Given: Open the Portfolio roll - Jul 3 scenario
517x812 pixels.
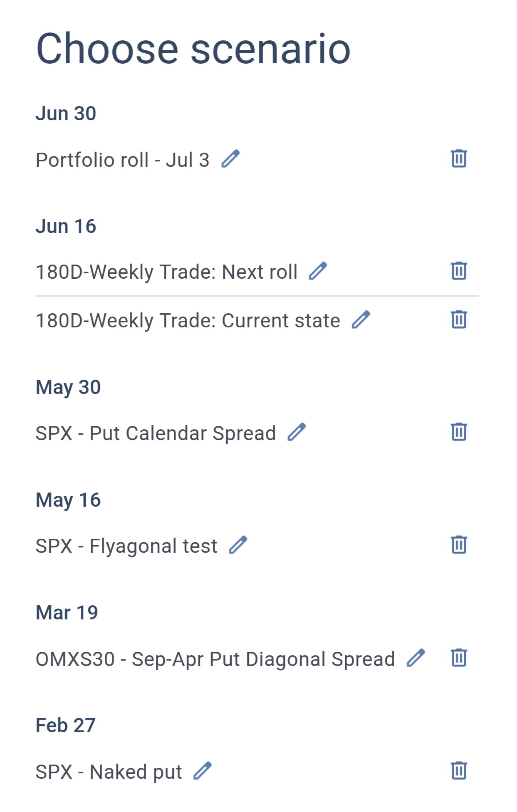Looking at the screenshot, I should click(x=122, y=160).
